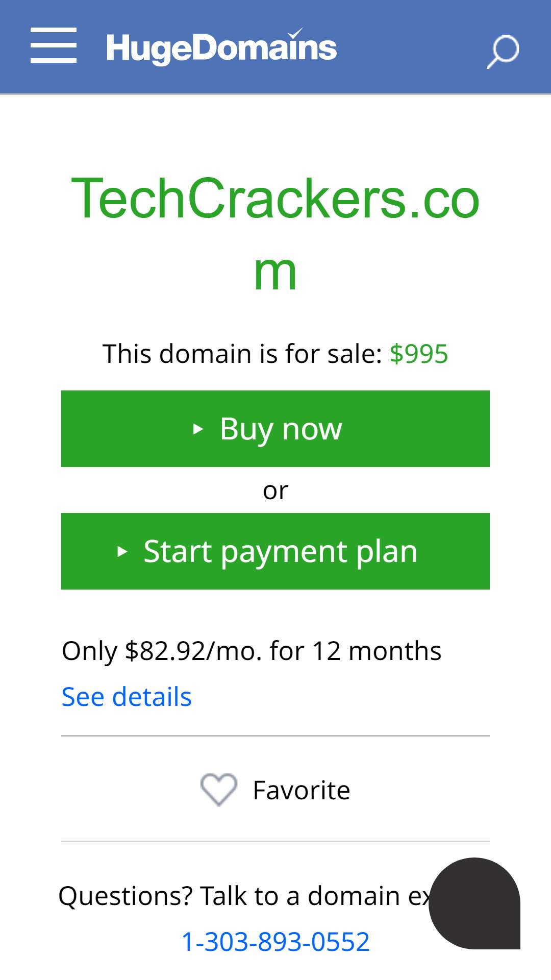551x980 pixels.
Task: Click the TechCrackers.com domain title
Action: pos(275,234)
